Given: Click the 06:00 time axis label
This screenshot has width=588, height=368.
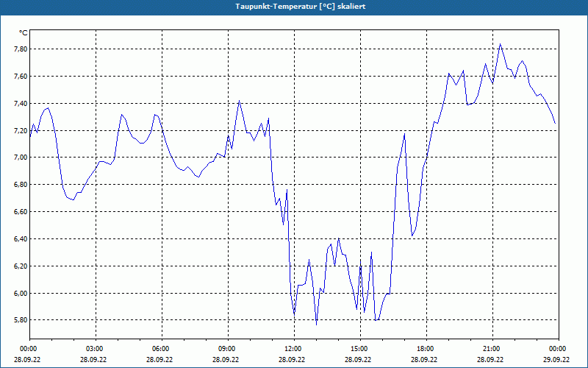Looking at the screenshot, I should (x=162, y=349).
